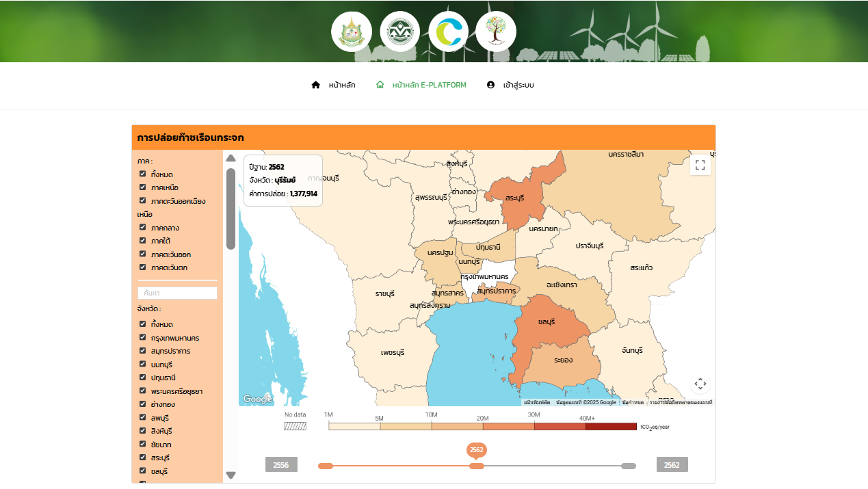This screenshot has height=489, width=868.
Task: Click the map pan control icon
Action: (700, 384)
